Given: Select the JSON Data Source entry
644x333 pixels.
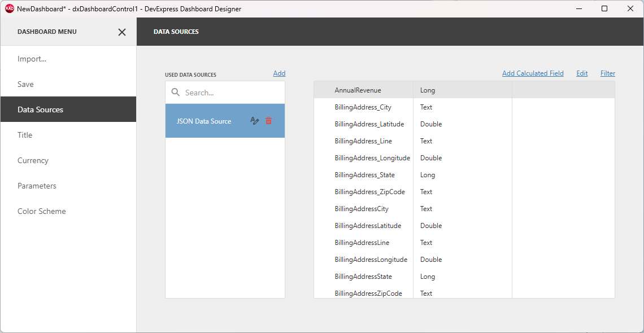Looking at the screenshot, I should pos(203,120).
